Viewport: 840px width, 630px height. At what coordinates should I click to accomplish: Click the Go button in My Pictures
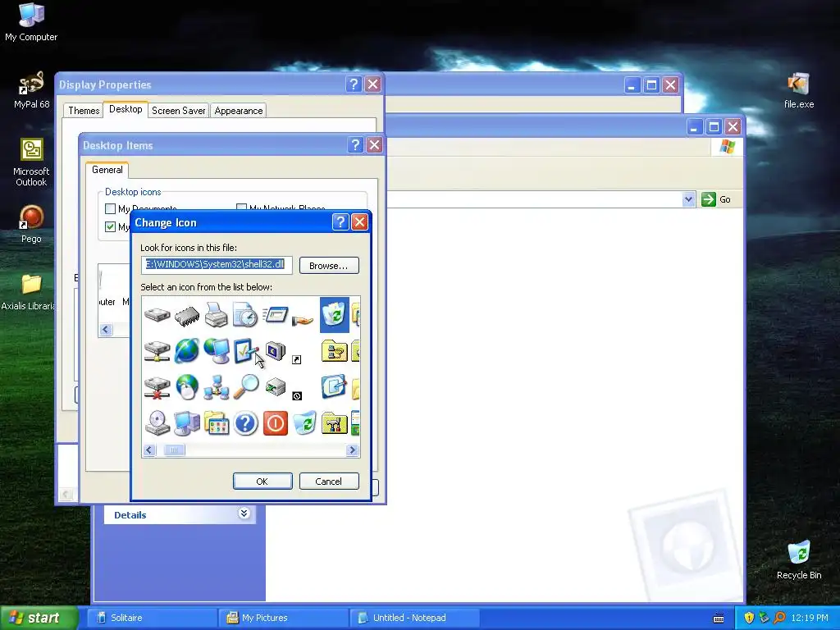coord(716,199)
